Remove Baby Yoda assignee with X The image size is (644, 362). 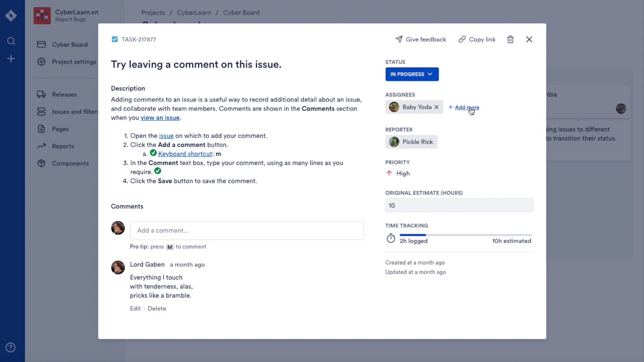[436, 107]
